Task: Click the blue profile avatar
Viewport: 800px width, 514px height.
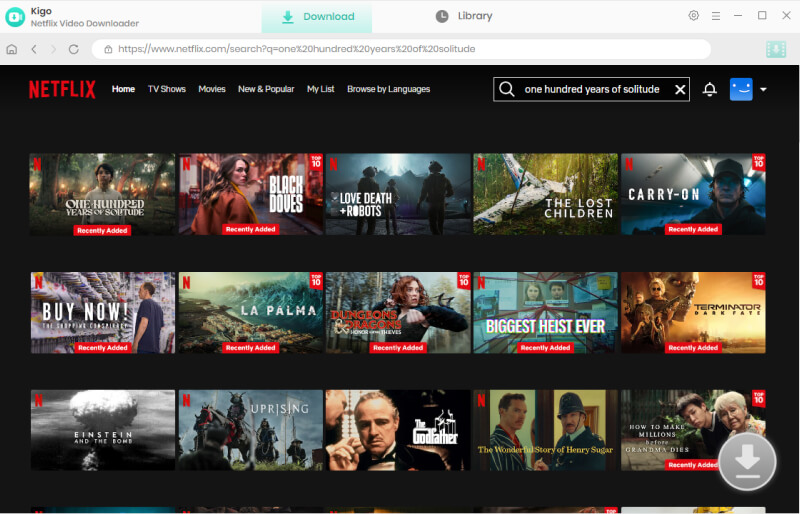Action: pyautogui.click(x=741, y=89)
